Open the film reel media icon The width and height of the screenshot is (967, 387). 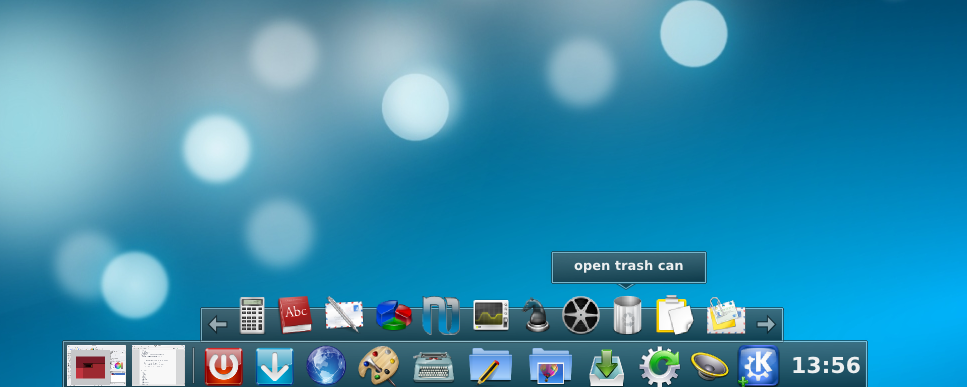click(x=581, y=315)
